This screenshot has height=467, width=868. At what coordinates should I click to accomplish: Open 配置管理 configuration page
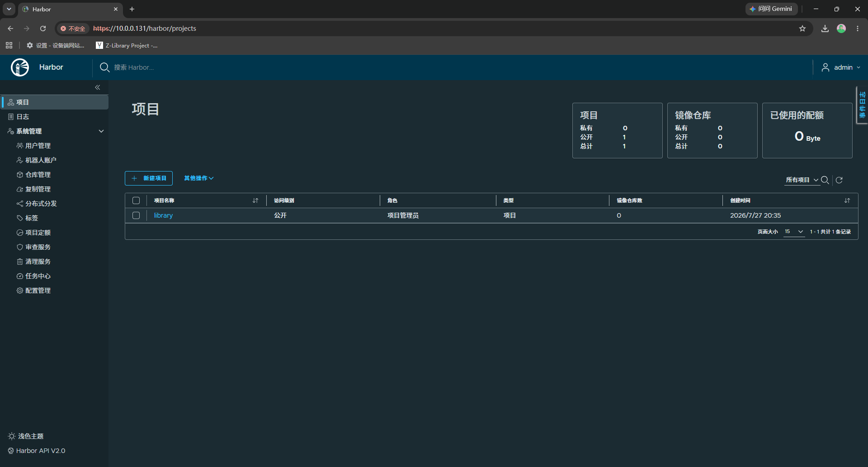pos(38,291)
